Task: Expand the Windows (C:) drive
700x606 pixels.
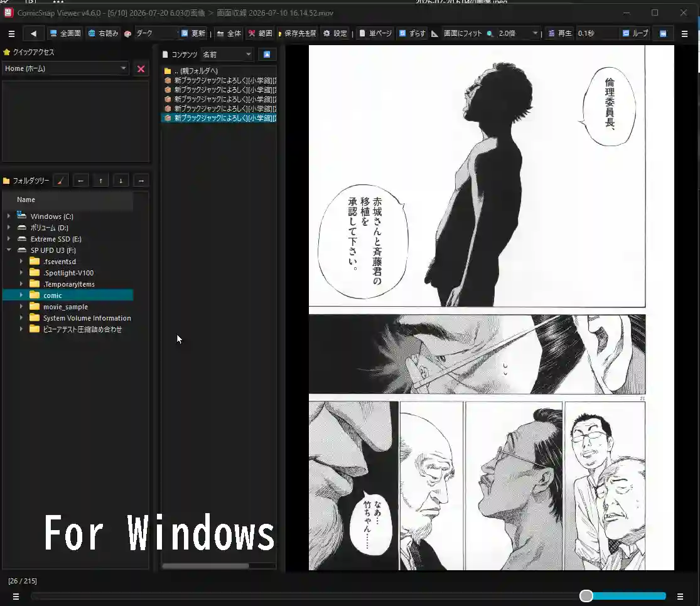Action: click(9, 216)
